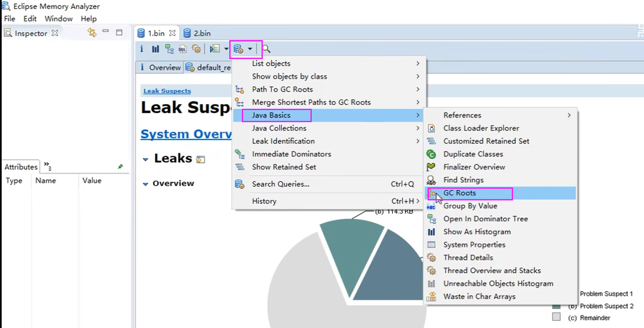
Task: Open the Dominator Tree toolbar icon
Action: 169,49
